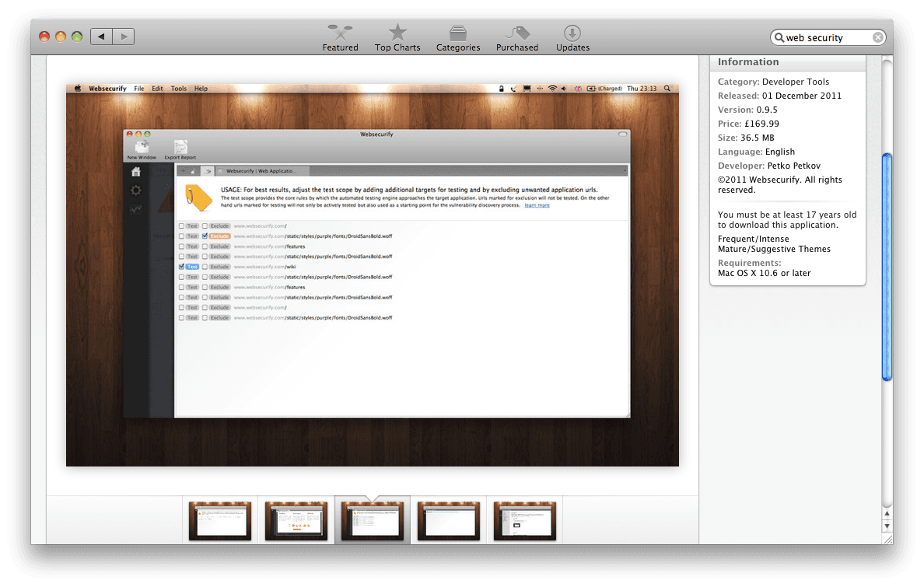Browse the Categories section
Screen dimensions: 924x587
tap(458, 38)
